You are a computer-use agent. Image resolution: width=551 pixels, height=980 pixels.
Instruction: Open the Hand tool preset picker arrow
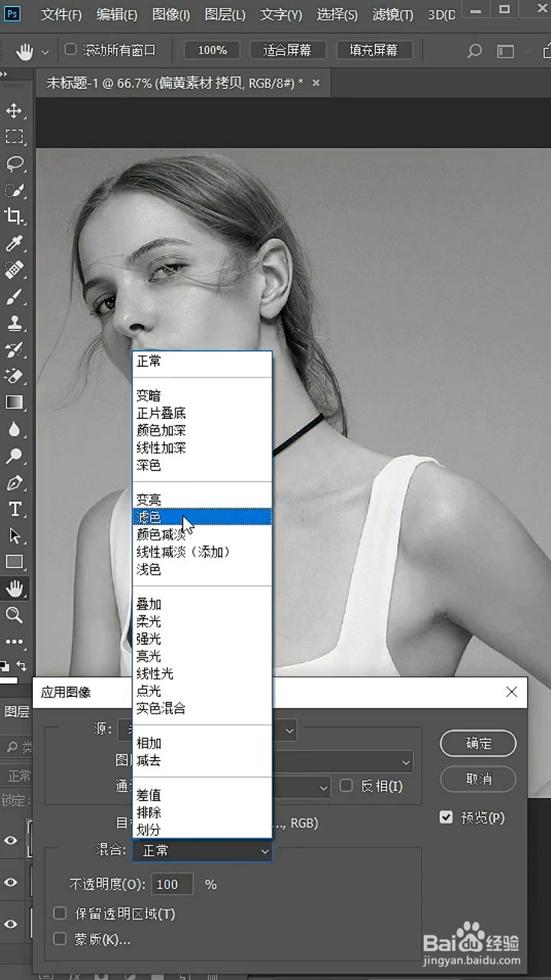click(44, 52)
